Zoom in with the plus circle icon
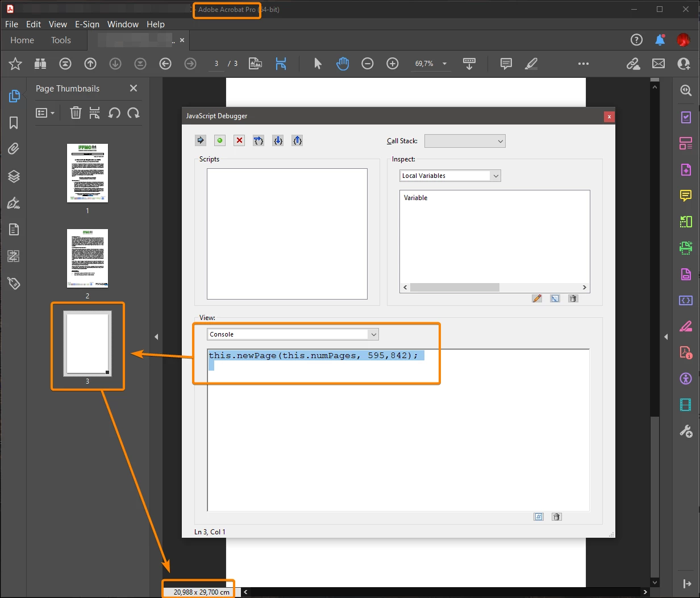This screenshot has height=598, width=700. (393, 64)
